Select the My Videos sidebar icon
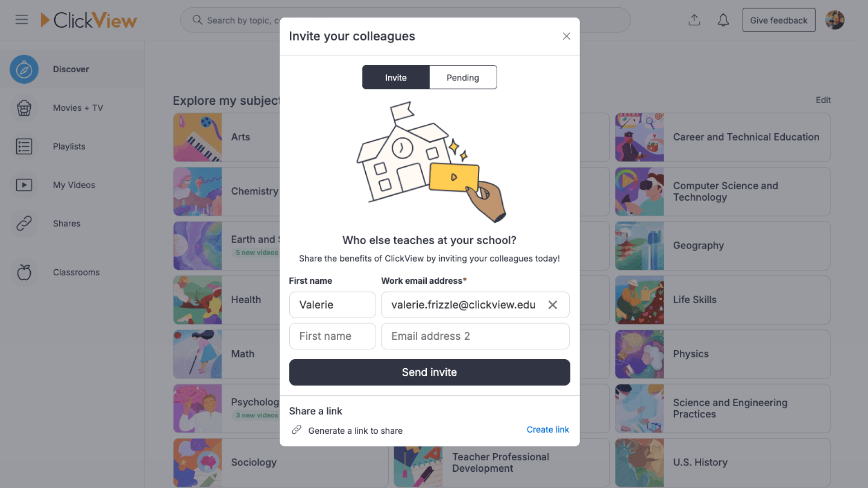 tap(24, 184)
